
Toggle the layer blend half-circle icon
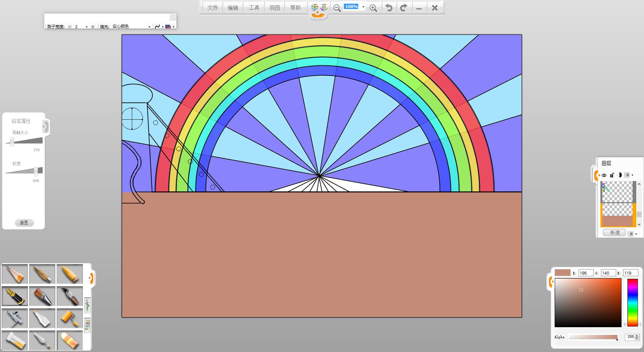click(x=620, y=175)
